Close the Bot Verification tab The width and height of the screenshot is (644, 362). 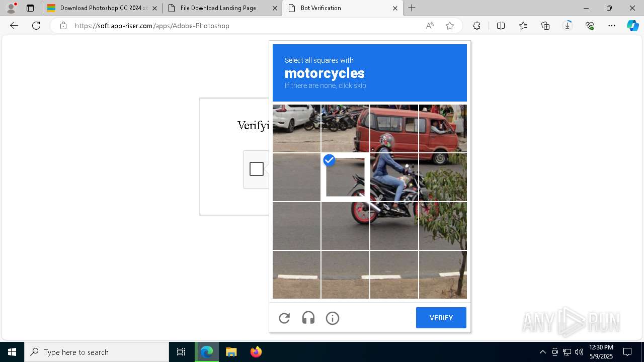tap(395, 8)
